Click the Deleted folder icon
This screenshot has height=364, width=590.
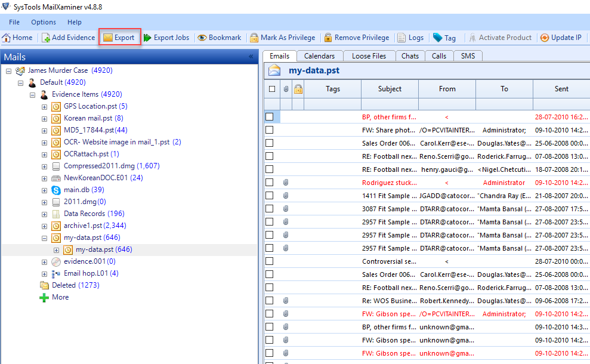click(44, 285)
